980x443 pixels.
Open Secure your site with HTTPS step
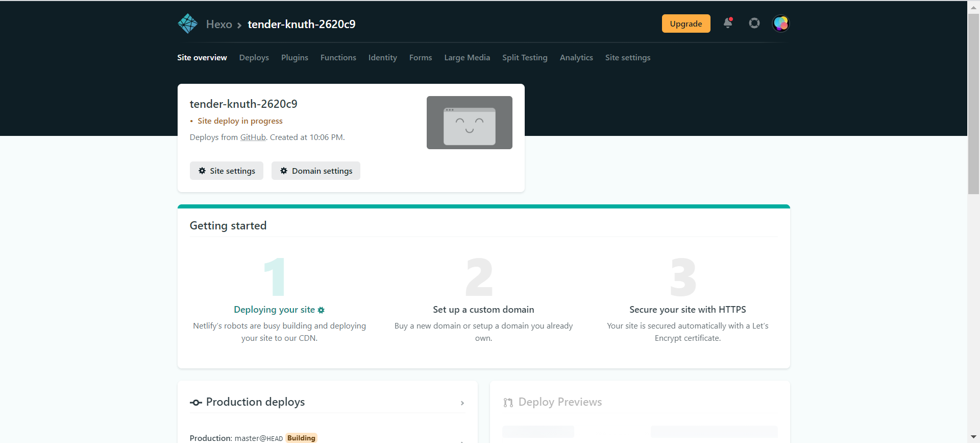688,310
